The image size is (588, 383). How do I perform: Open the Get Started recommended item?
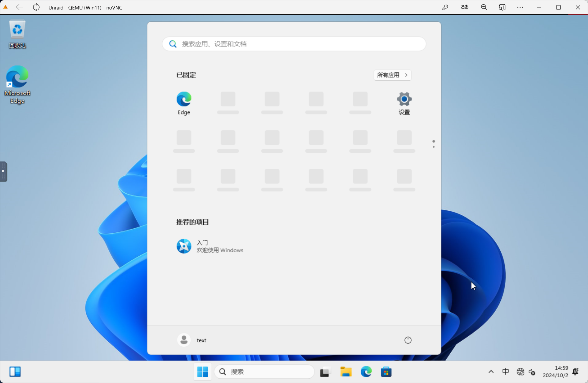click(x=210, y=246)
